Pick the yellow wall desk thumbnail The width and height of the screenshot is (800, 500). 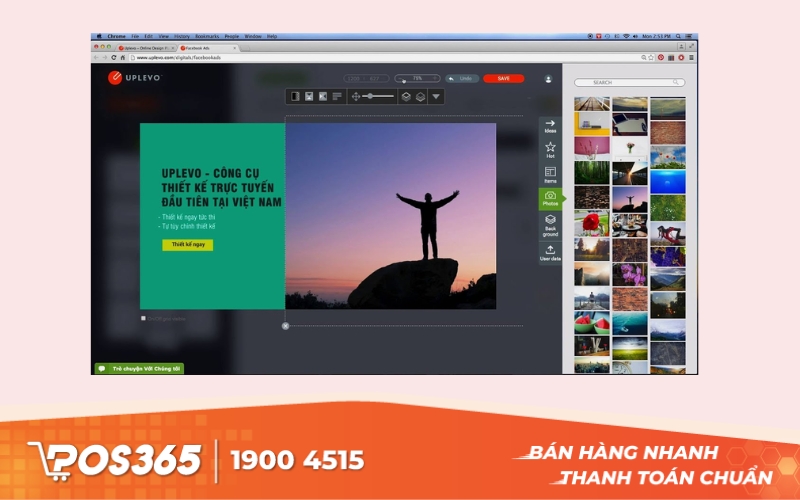pyautogui.click(x=592, y=124)
